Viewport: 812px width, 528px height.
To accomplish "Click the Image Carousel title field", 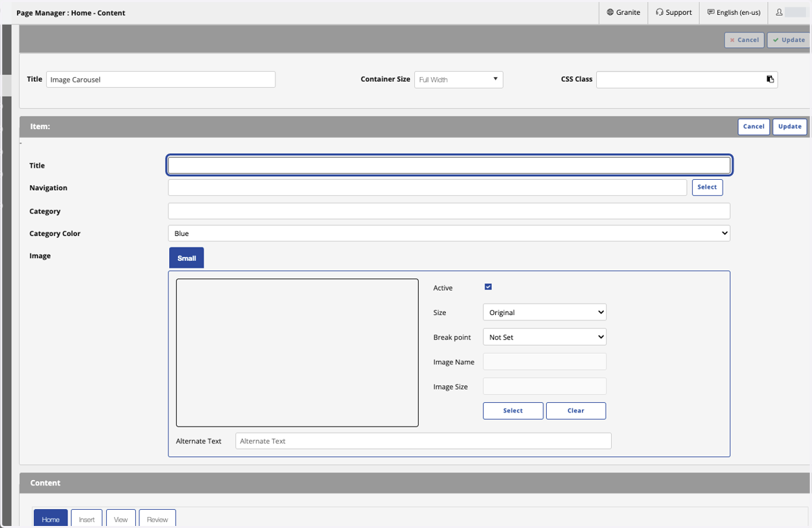I will (x=160, y=79).
